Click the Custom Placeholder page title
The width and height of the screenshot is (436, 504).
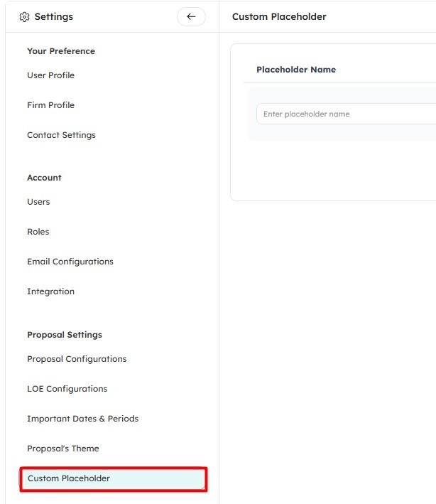coord(279,17)
